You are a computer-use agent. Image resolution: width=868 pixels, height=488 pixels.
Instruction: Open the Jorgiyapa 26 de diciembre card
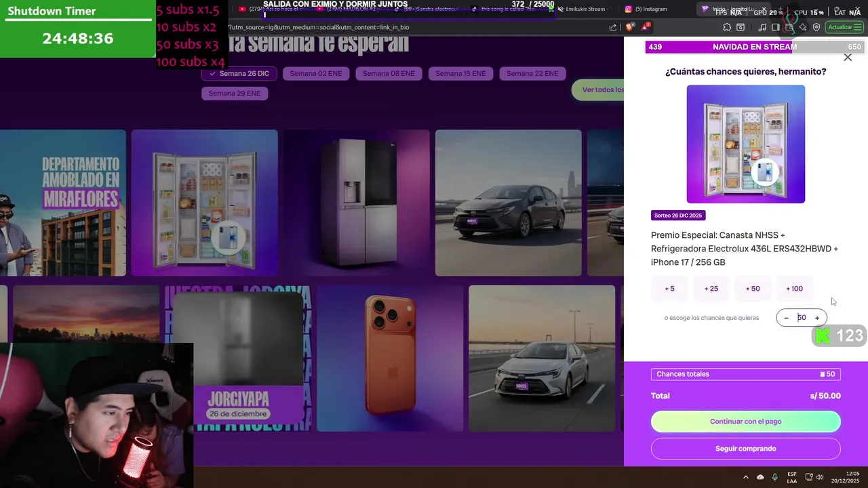238,358
